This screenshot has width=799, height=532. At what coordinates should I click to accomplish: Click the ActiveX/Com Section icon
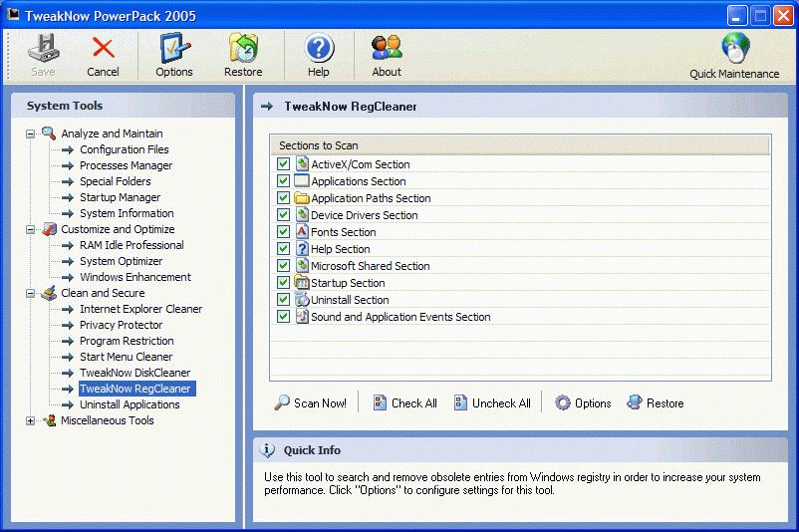pos(302,163)
